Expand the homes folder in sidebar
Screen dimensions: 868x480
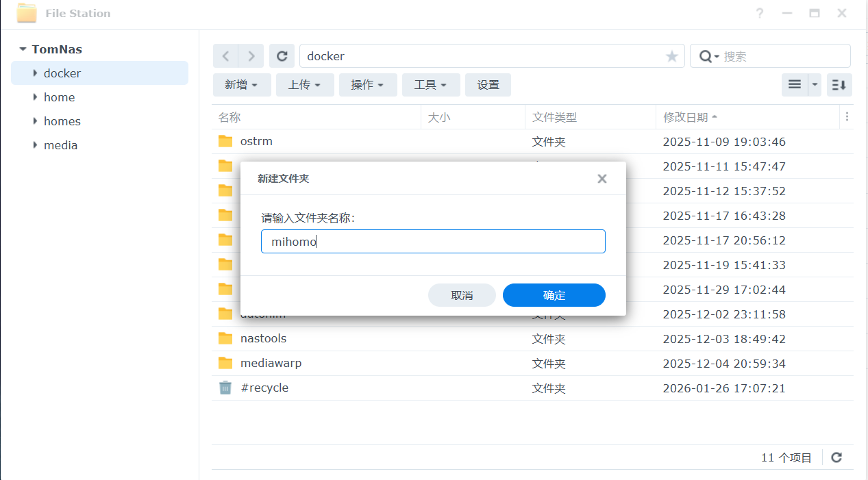pyautogui.click(x=35, y=121)
